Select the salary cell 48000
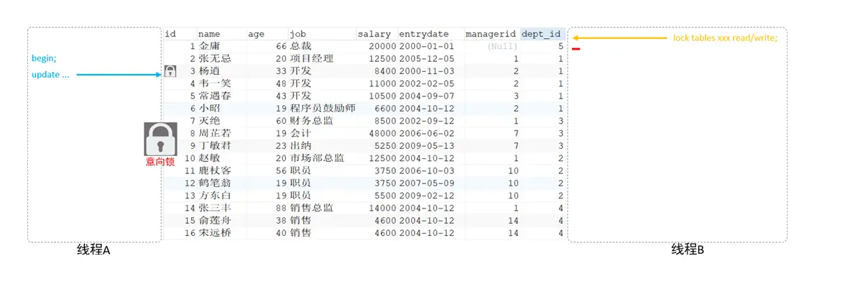This screenshot has width=868, height=292. pos(380,133)
